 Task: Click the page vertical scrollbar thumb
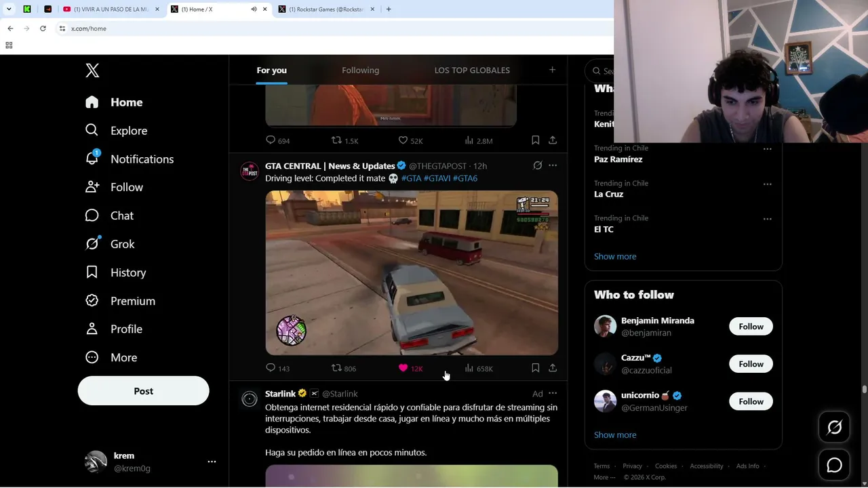pyautogui.click(x=865, y=389)
